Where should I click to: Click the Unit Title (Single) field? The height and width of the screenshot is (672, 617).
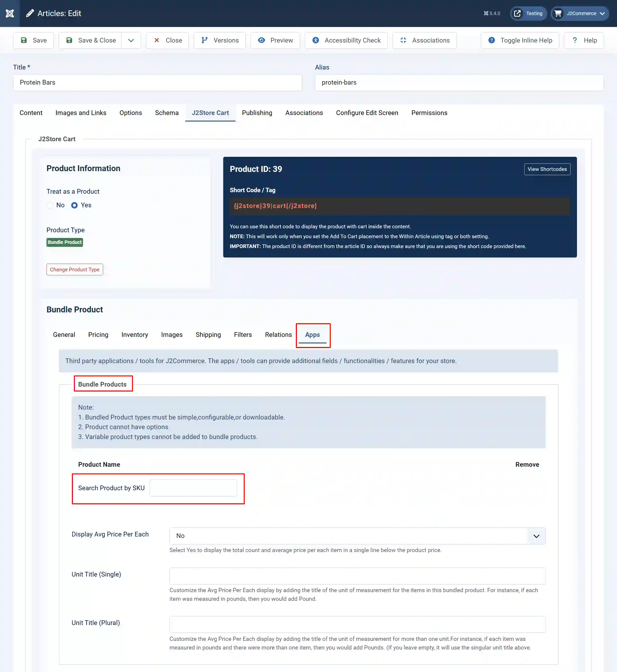point(357,576)
